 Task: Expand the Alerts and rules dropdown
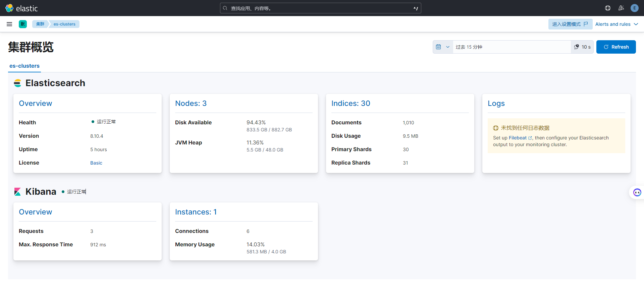(x=616, y=24)
